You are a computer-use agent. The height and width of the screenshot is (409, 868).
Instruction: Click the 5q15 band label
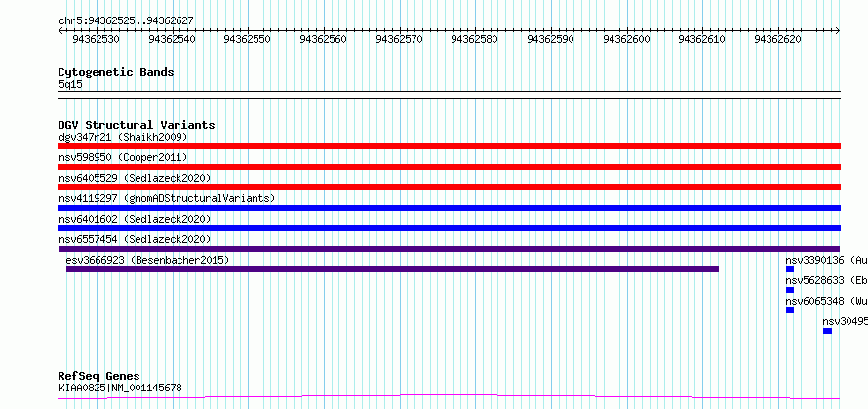click(x=70, y=85)
